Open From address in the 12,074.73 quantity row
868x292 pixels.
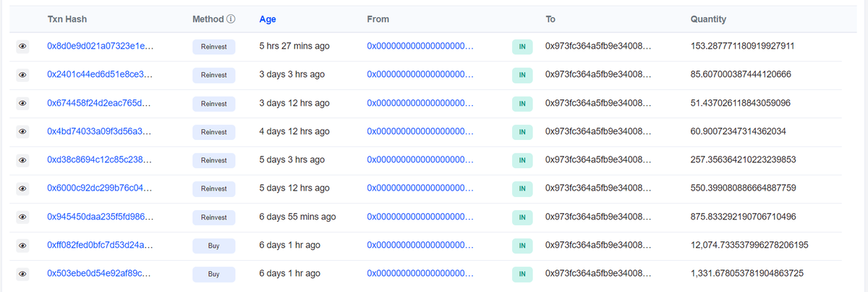pos(420,246)
